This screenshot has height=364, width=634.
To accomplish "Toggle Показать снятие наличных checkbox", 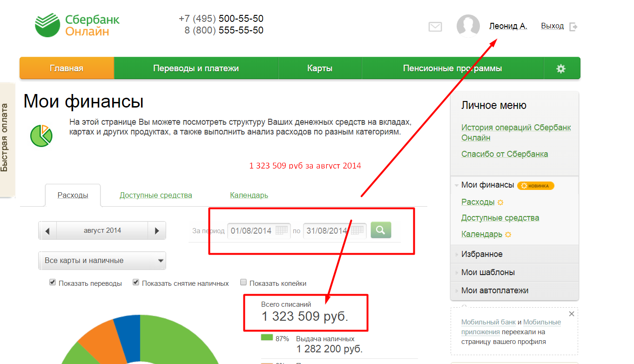I will 136,282.
